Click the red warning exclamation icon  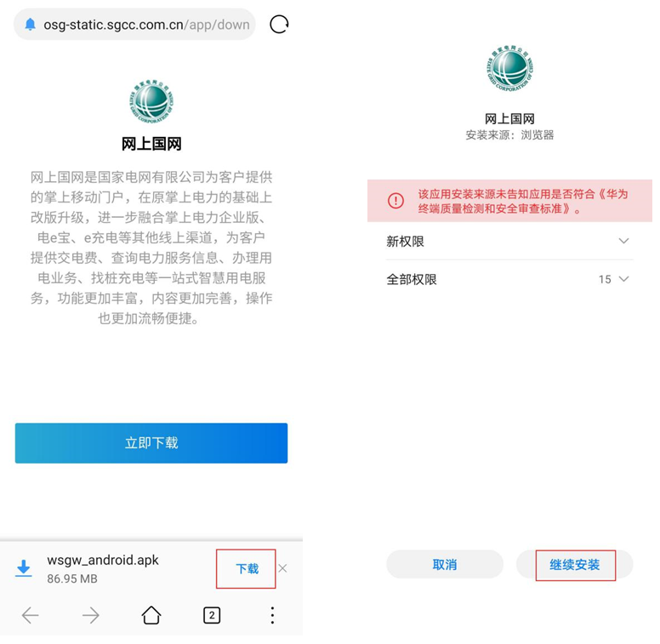click(x=395, y=201)
